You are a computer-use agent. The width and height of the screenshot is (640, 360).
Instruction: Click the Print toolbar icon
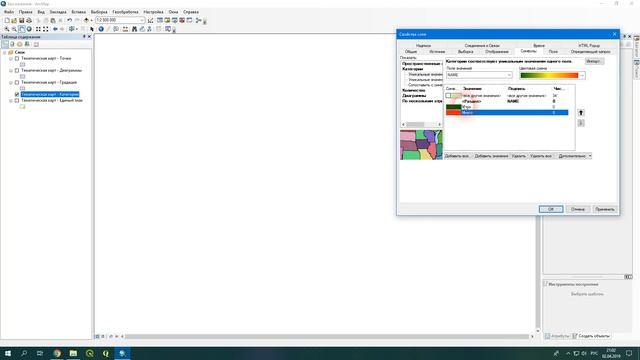29,20
